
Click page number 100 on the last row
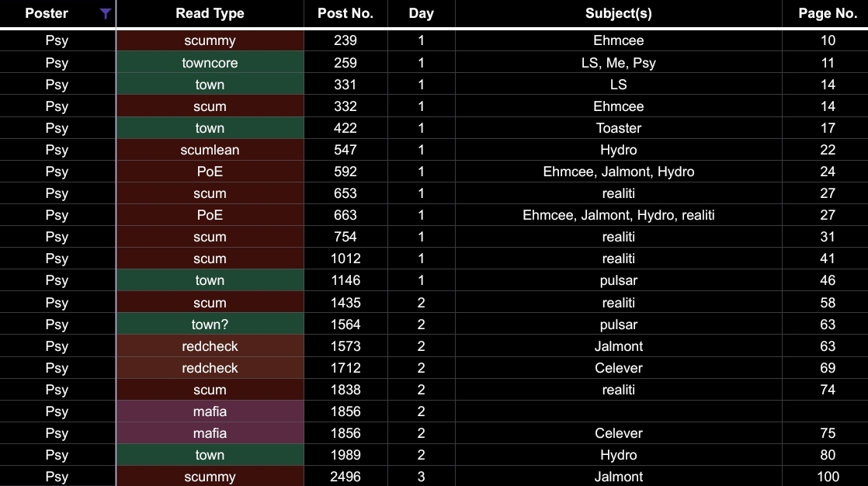click(x=827, y=477)
